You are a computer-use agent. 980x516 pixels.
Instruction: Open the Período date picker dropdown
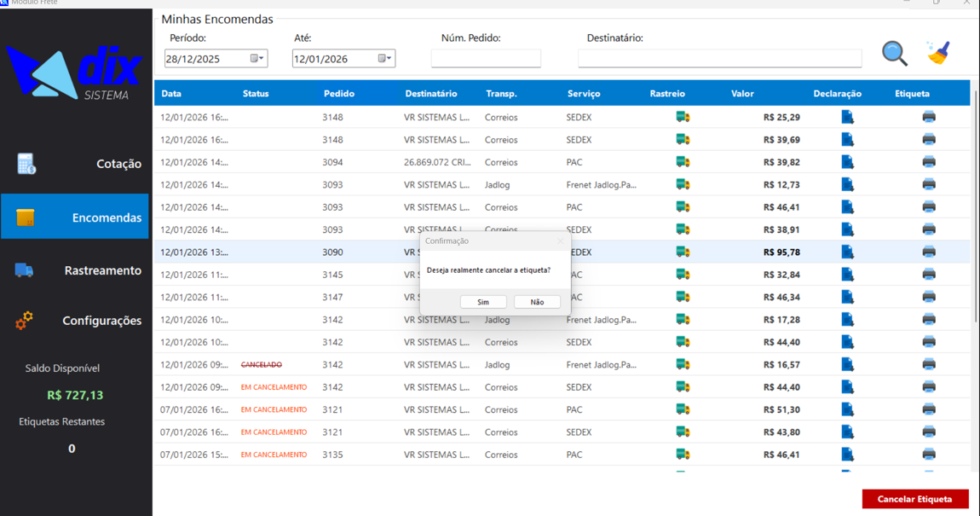(x=257, y=59)
